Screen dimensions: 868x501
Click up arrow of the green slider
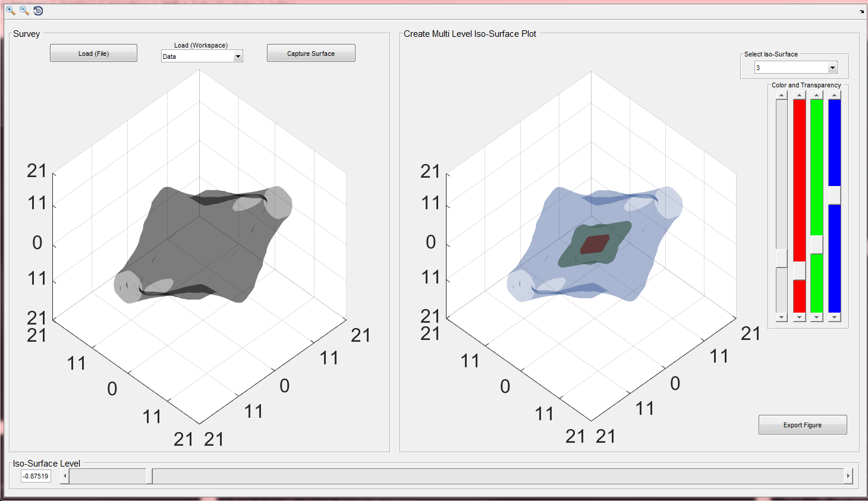pos(817,95)
